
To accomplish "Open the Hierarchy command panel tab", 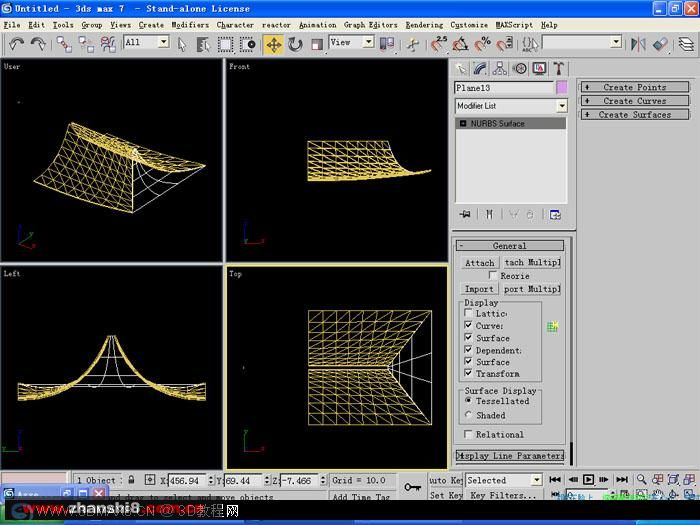I will click(x=500, y=68).
